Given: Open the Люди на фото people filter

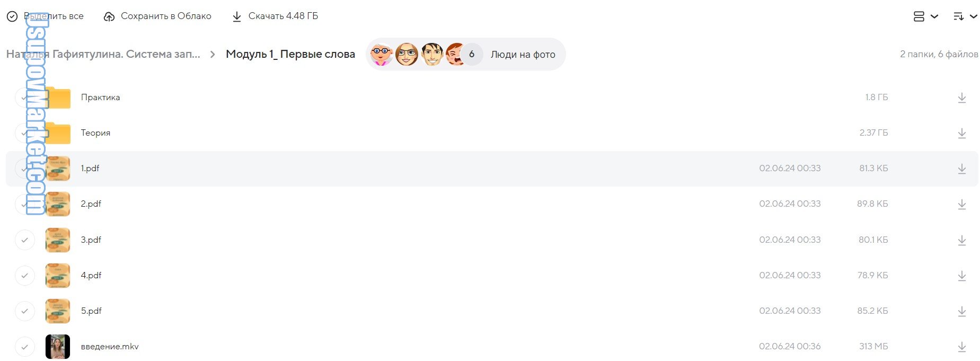Looking at the screenshot, I should tap(523, 55).
